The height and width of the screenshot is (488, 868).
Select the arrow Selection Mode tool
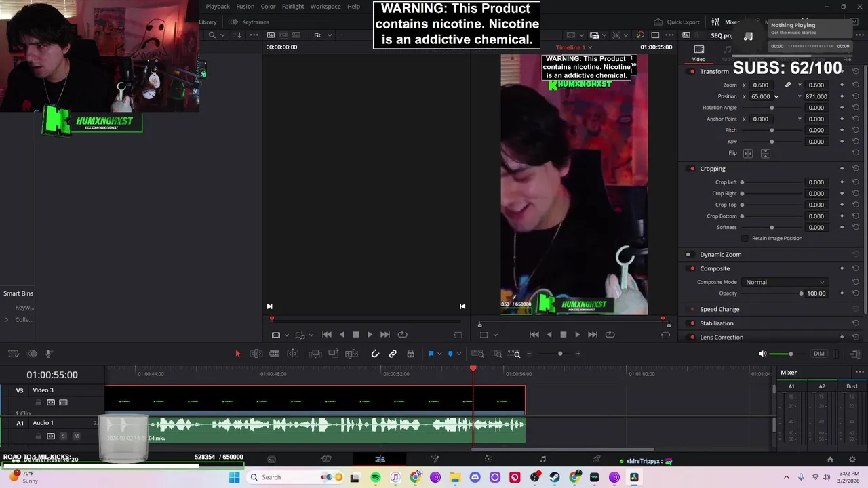tap(237, 354)
